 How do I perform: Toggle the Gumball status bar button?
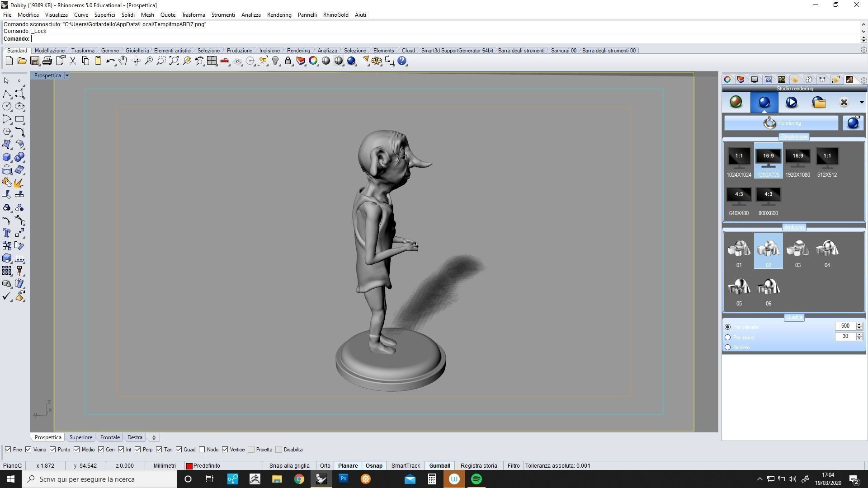[x=439, y=466]
